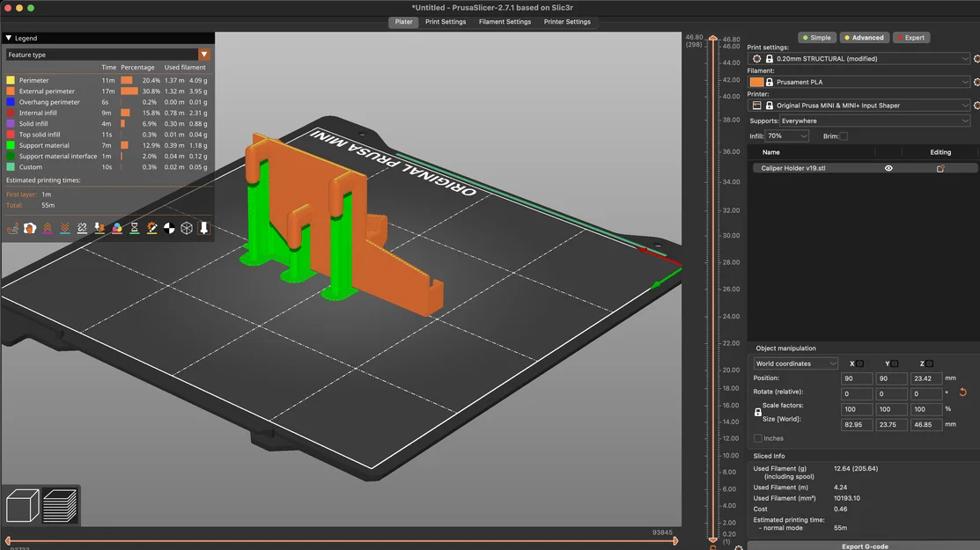980x550 pixels.
Task: Switch to Simple mode
Action: (817, 38)
